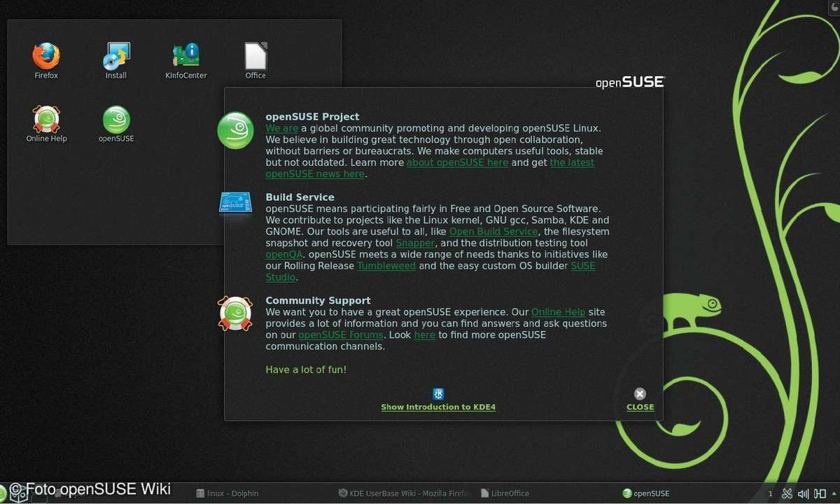Open the Snapper link
Image resolution: width=840 pixels, height=504 pixels.
(x=415, y=243)
